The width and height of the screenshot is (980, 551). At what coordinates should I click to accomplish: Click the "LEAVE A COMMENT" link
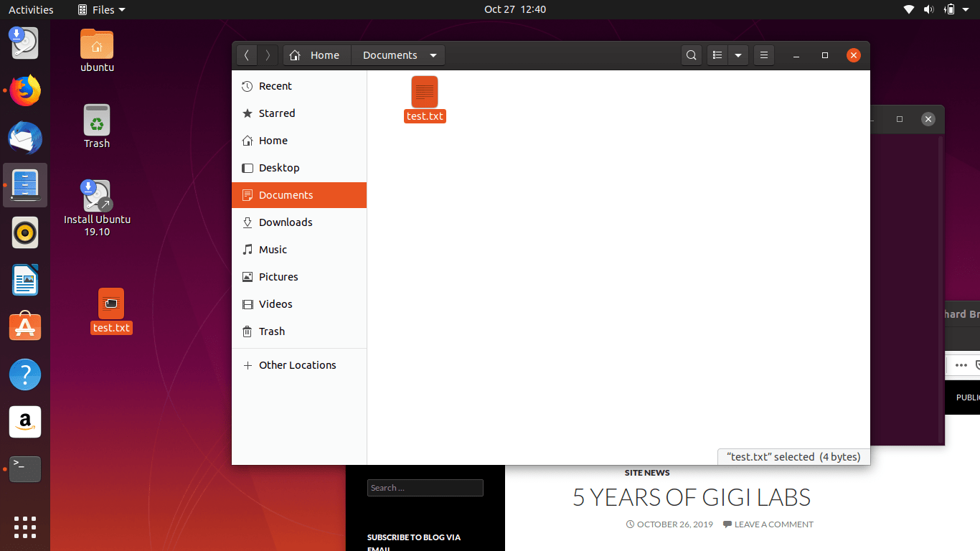coord(773,524)
